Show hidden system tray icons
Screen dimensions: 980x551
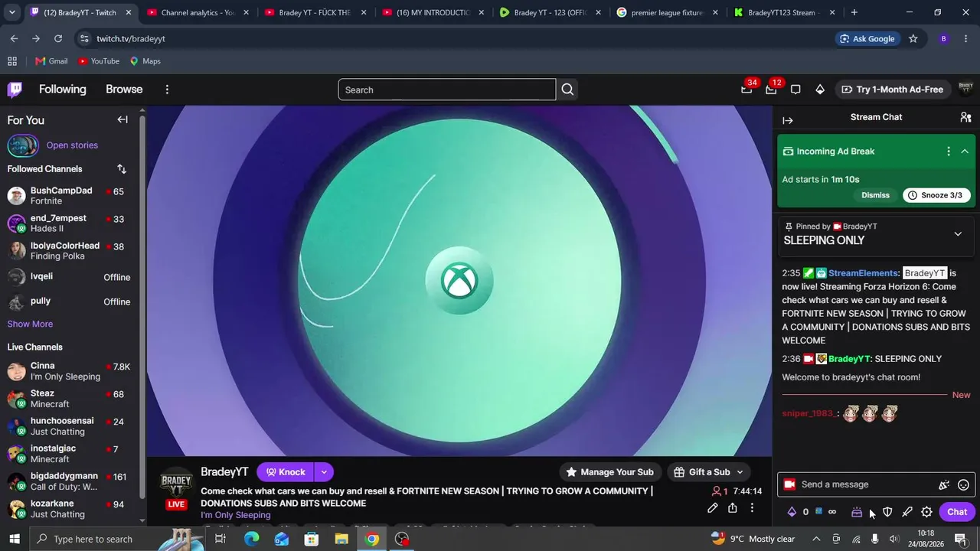click(x=816, y=539)
